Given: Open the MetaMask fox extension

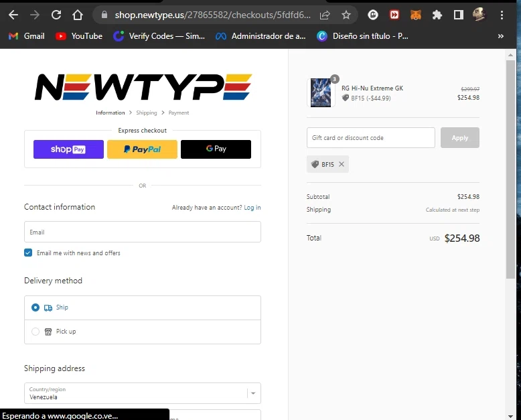Looking at the screenshot, I should [x=416, y=15].
